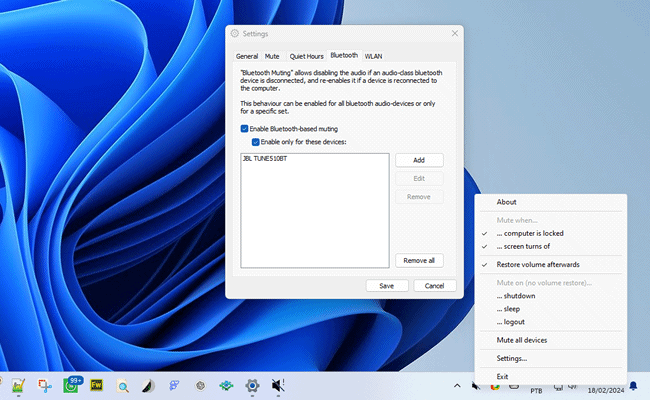Open the Quiet Hours tab
Screen dimensions: 650x400
[306, 56]
